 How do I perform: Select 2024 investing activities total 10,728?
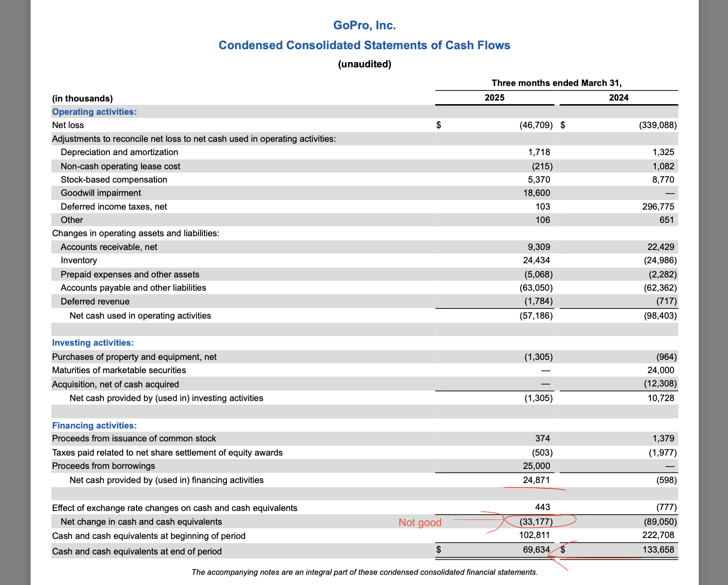[661, 398]
